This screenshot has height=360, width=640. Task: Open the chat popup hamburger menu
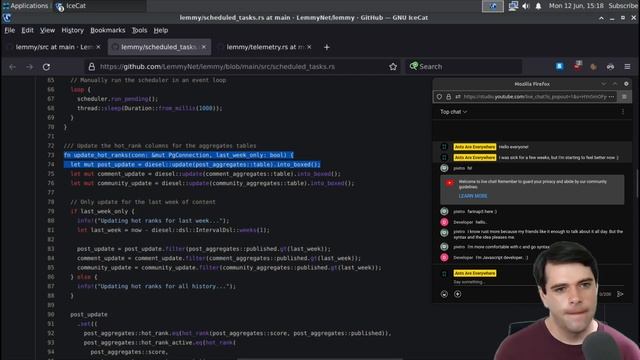click(624, 97)
